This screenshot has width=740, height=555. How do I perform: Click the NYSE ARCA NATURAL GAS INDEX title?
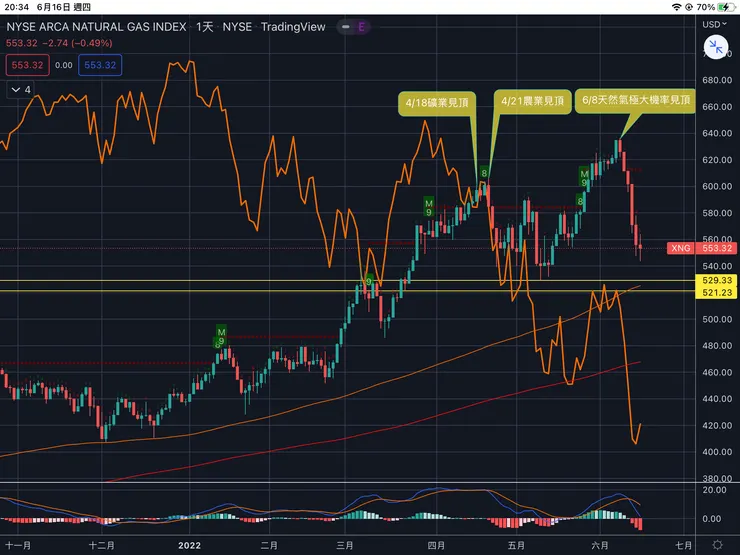point(96,27)
